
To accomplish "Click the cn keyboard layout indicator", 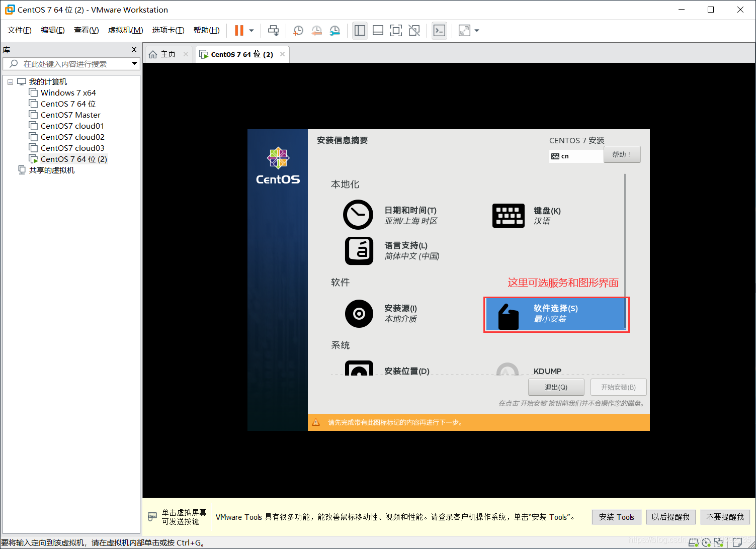I will coord(576,156).
